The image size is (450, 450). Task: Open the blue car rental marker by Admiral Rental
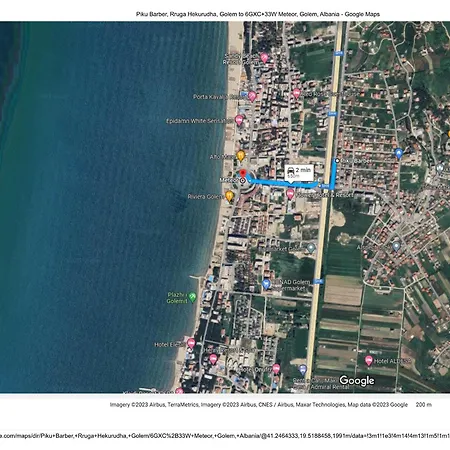[x=302, y=369]
